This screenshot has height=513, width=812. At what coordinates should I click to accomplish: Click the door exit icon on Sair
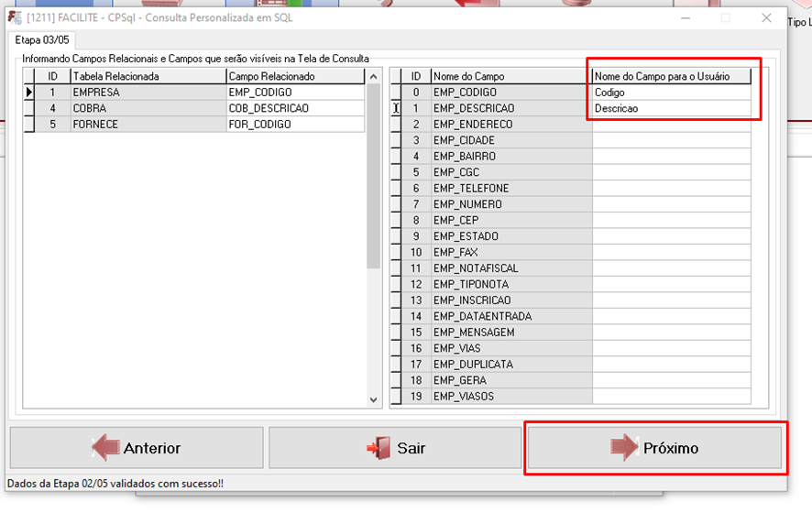[378, 448]
